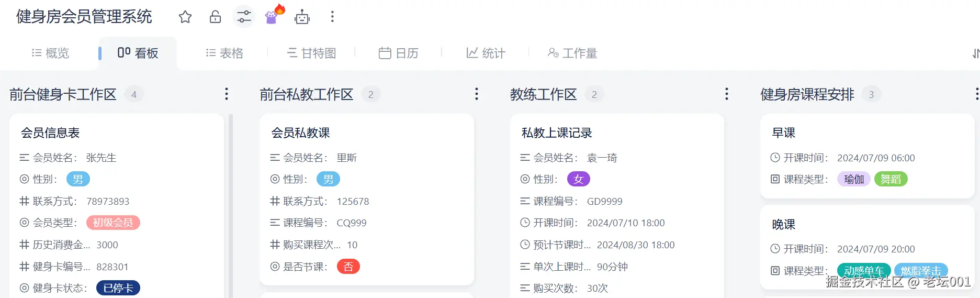Open 教练工作区 column options menu

726,94
